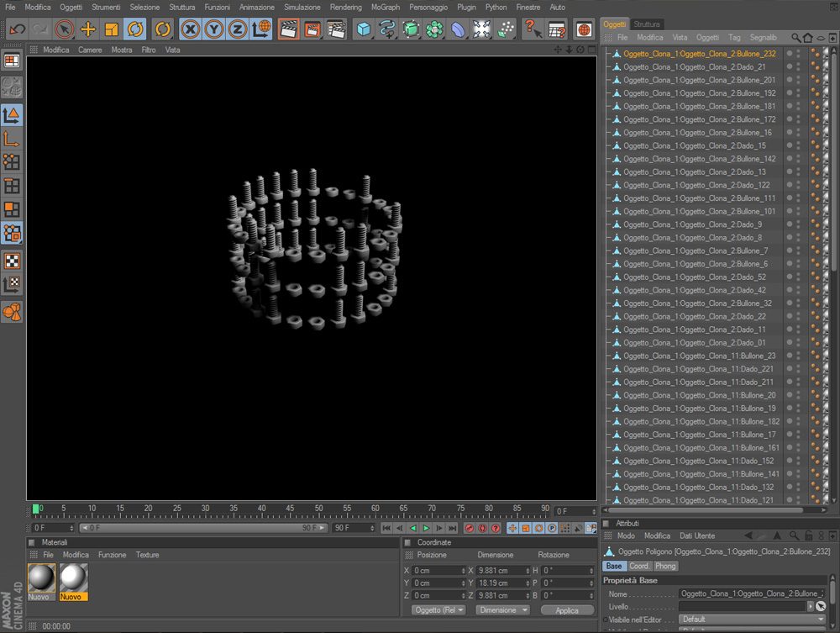The height and width of the screenshot is (633, 840).
Task: Open the NURBS generator green cube icon
Action: click(x=411, y=29)
